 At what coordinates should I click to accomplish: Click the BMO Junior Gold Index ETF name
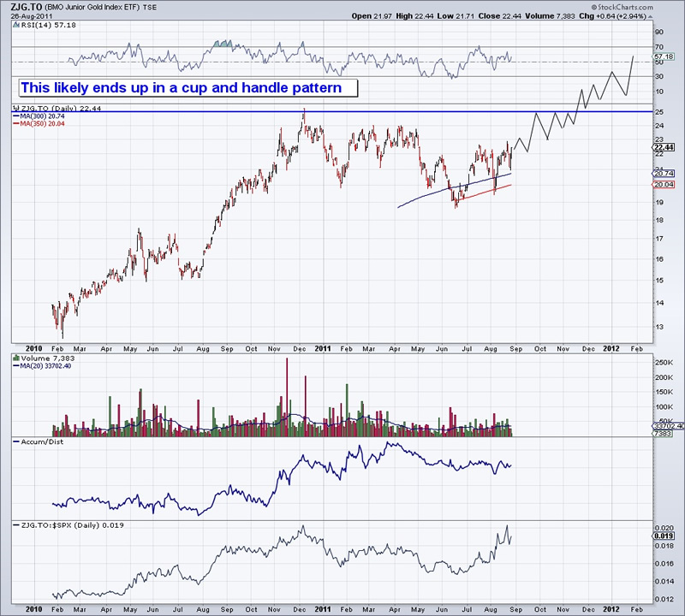[92, 8]
